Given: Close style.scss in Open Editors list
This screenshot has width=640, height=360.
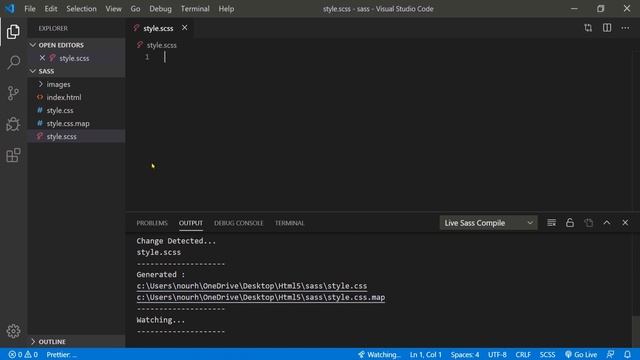Looking at the screenshot, I should [42, 58].
